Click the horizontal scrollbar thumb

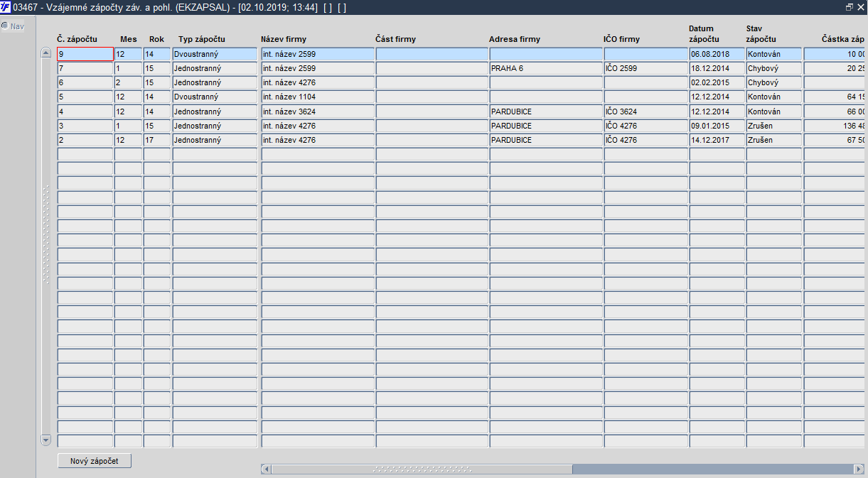click(422, 469)
